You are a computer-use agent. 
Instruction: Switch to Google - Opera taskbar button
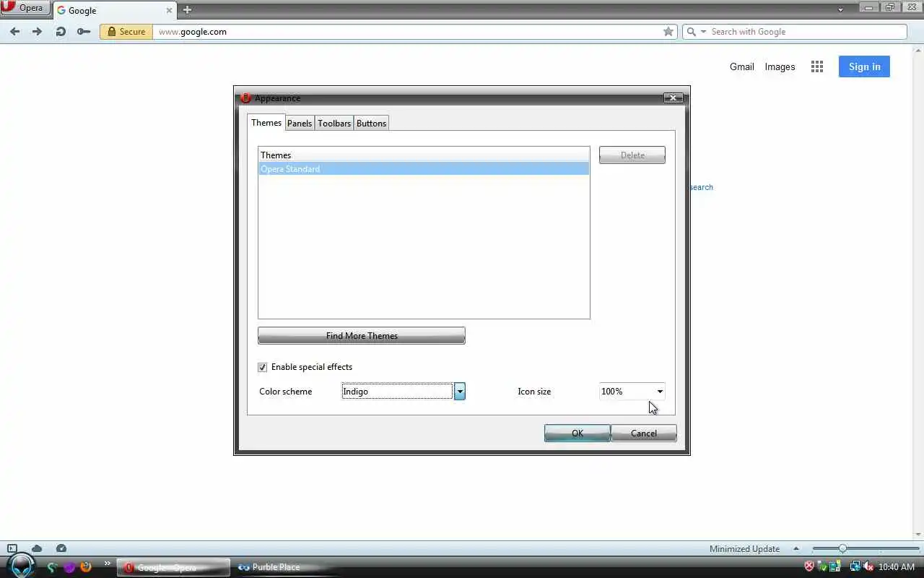(173, 567)
